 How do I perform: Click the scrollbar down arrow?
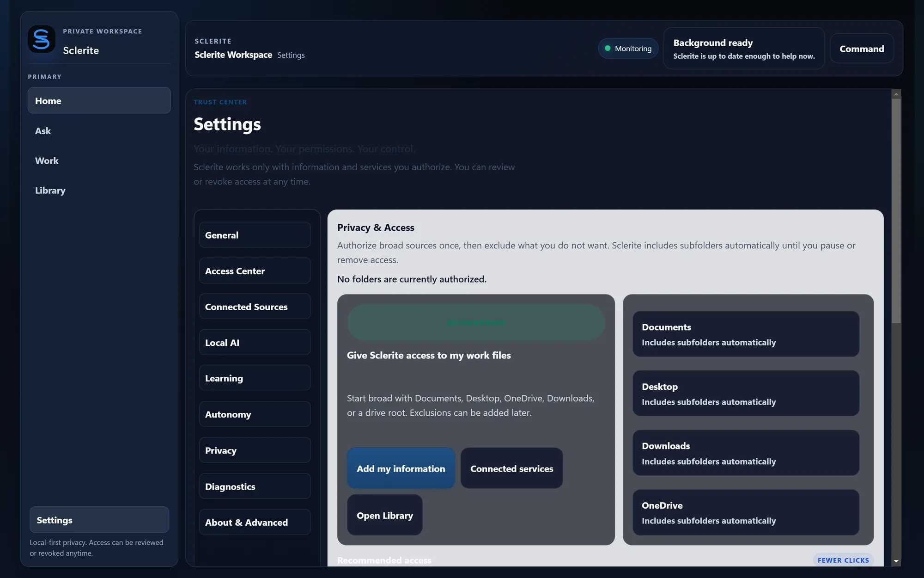coord(896,561)
